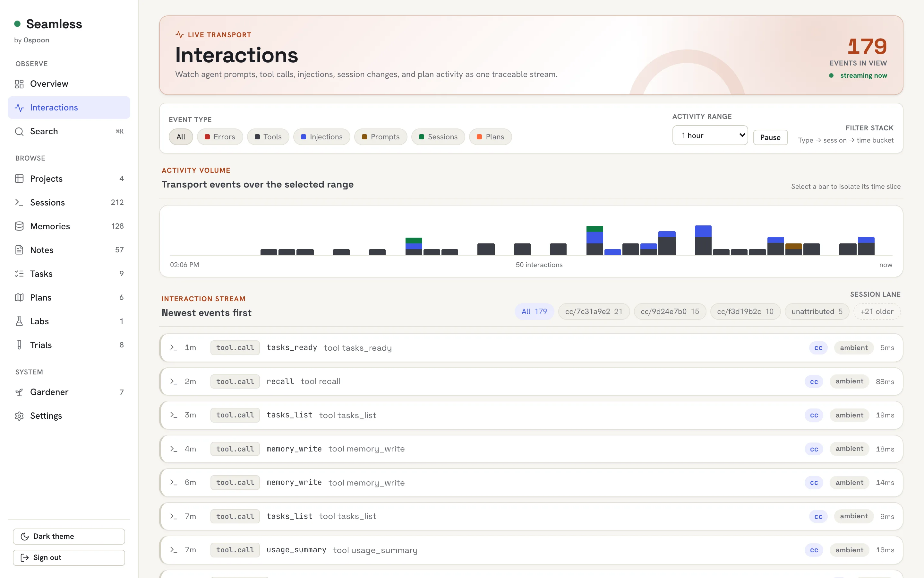This screenshot has height=578, width=924.
Task: Open Memories from the sidebar
Action: [69, 226]
